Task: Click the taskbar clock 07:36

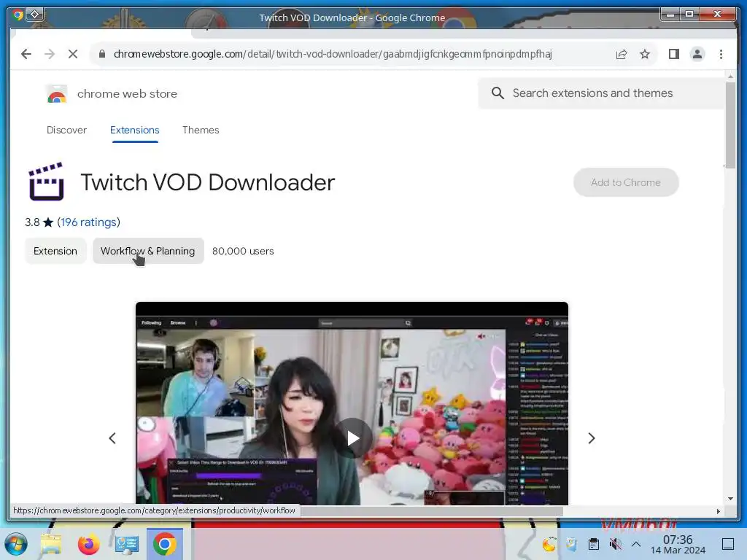Action: (678, 540)
